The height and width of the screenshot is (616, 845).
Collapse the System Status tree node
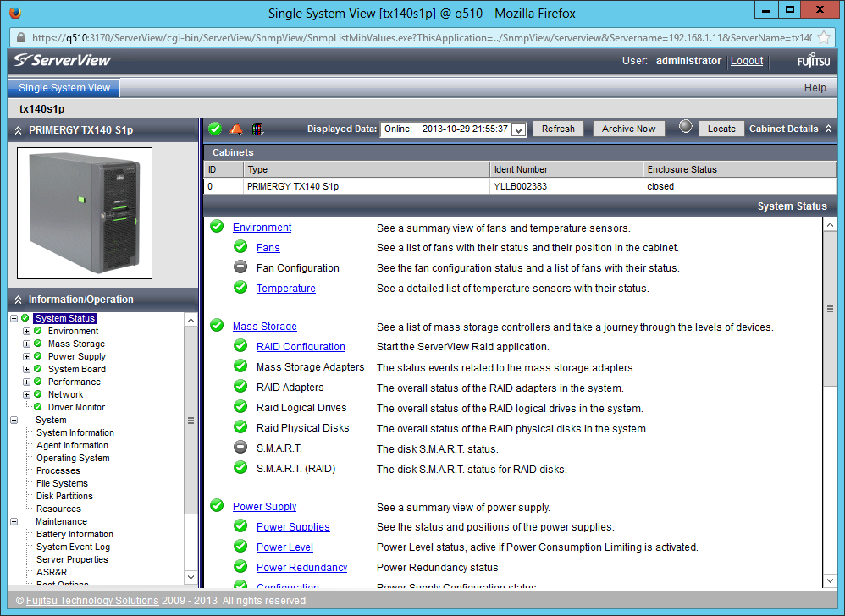14,318
